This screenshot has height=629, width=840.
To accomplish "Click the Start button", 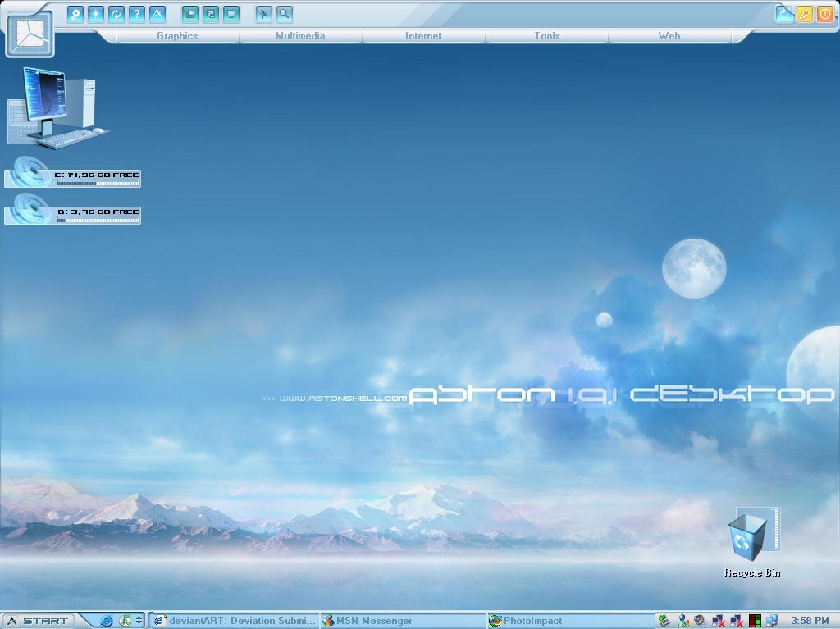I will coord(37,620).
